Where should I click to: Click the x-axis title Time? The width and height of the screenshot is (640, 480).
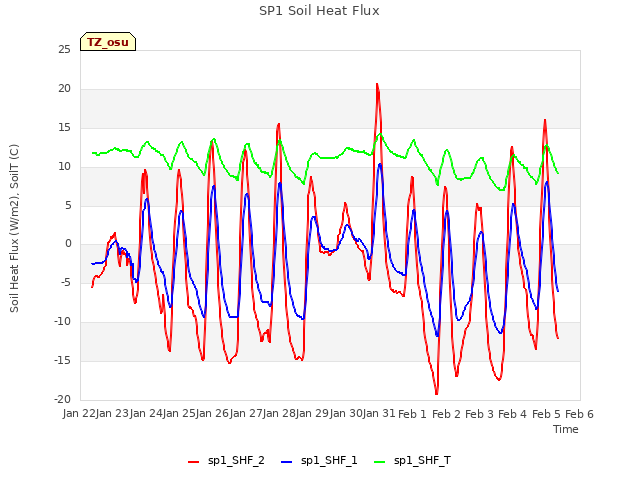565,429
